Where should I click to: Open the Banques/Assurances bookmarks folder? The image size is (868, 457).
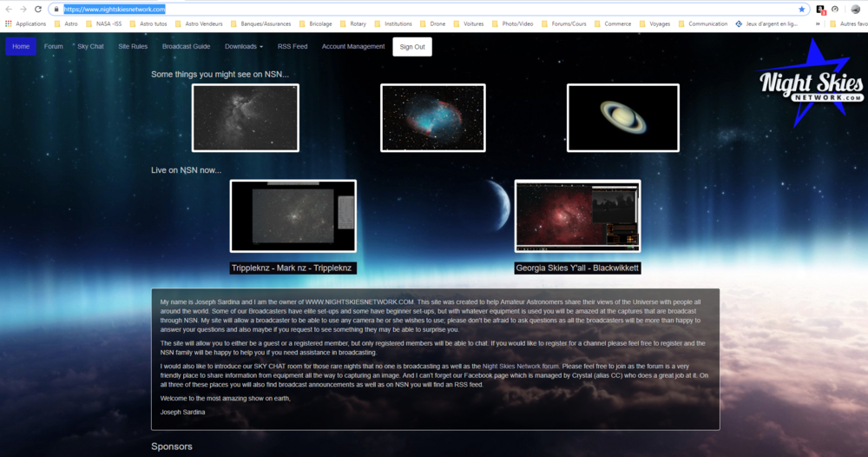click(260, 23)
